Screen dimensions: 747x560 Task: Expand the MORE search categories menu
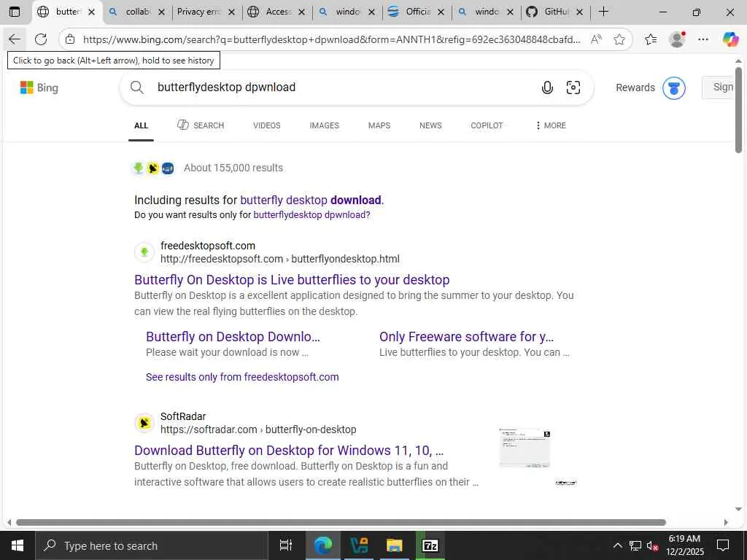[x=550, y=125]
